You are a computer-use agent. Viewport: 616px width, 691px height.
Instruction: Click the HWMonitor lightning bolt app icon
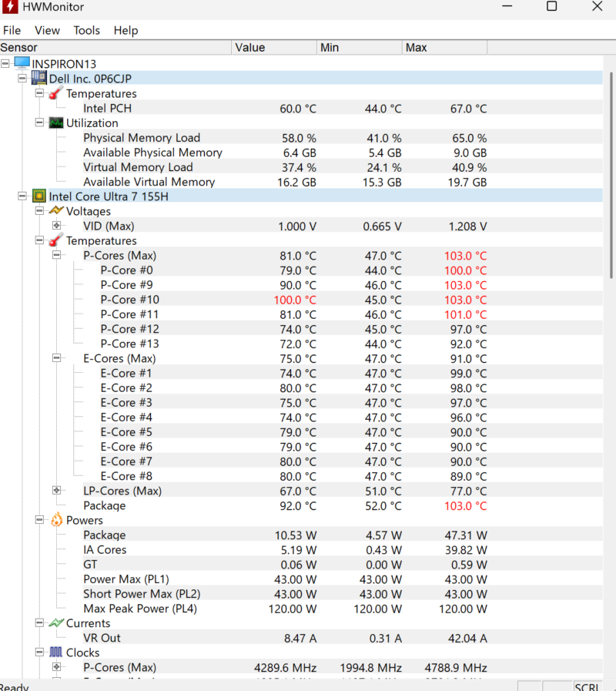click(11, 7)
